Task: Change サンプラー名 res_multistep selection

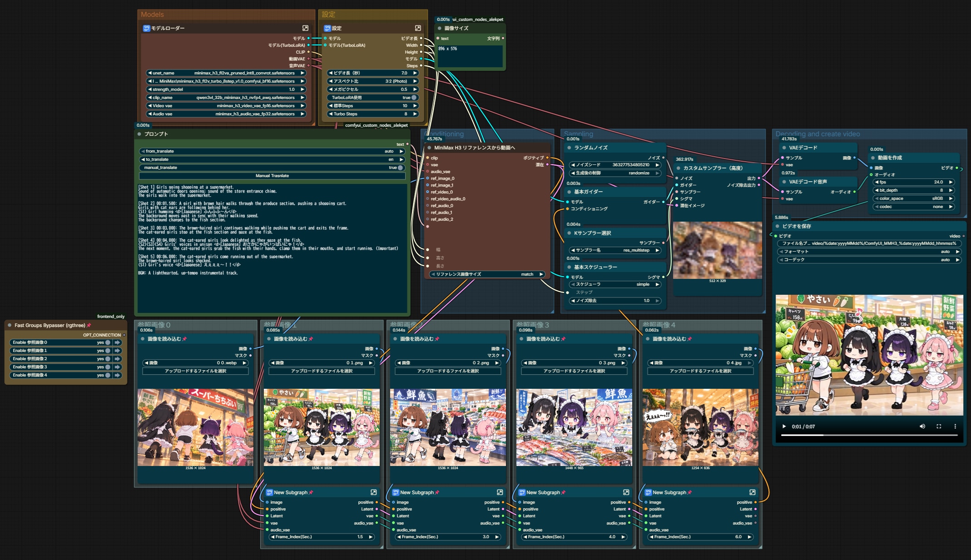Action: pos(615,250)
